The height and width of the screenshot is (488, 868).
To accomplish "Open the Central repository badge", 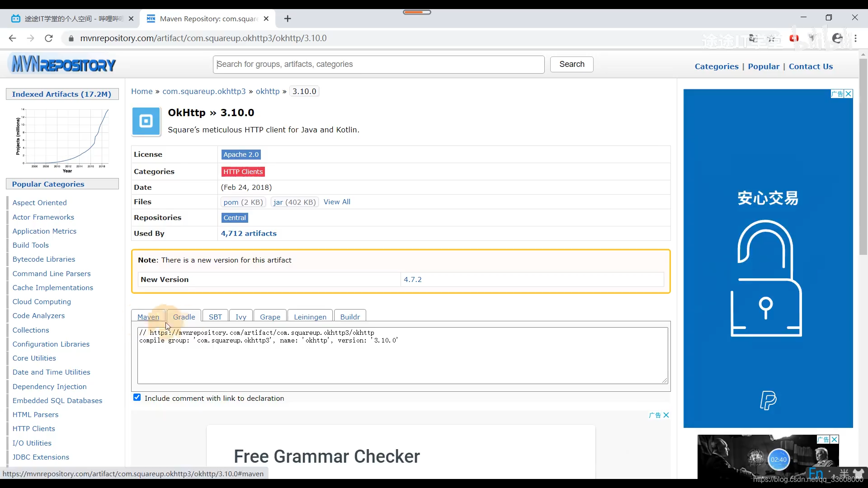I will pyautogui.click(x=235, y=218).
